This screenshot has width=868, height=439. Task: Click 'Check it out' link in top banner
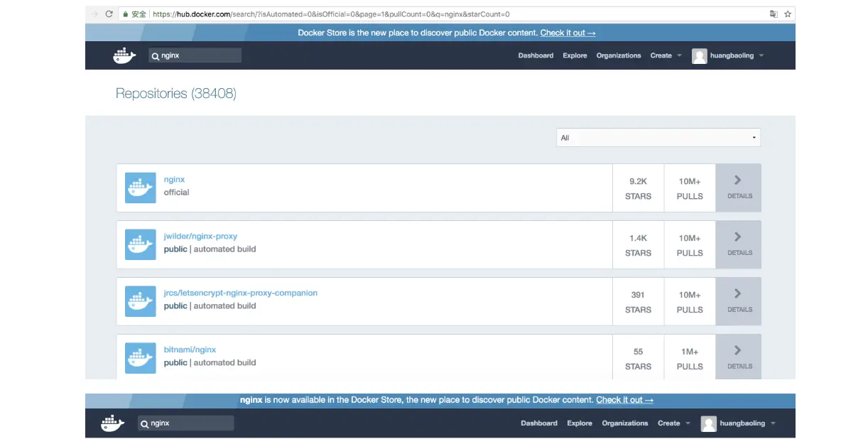[568, 33]
